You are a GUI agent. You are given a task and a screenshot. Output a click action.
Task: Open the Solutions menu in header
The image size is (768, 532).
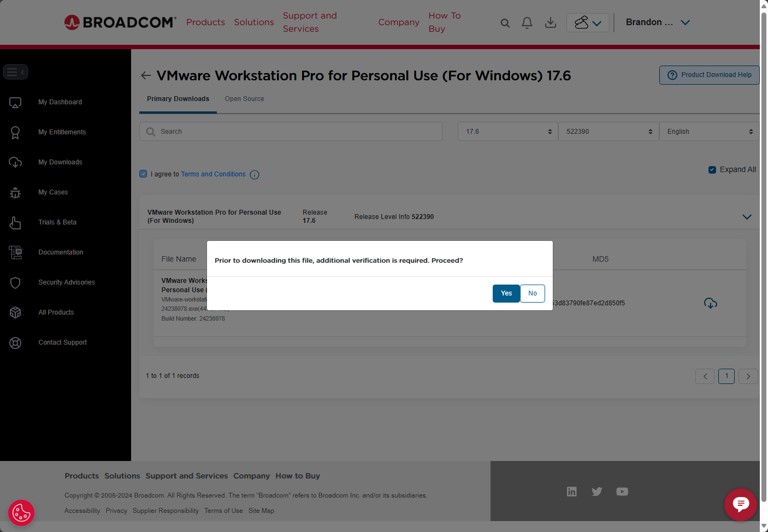click(x=254, y=22)
